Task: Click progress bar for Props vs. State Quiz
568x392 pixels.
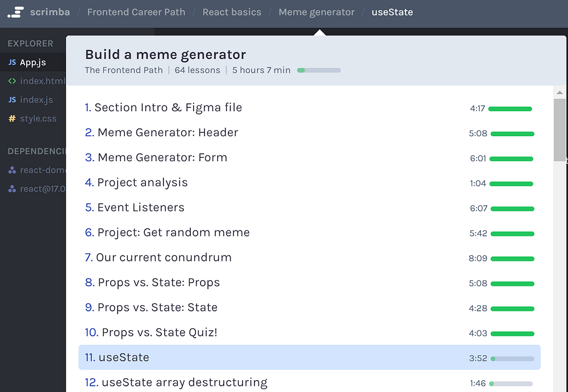Action: coord(512,334)
